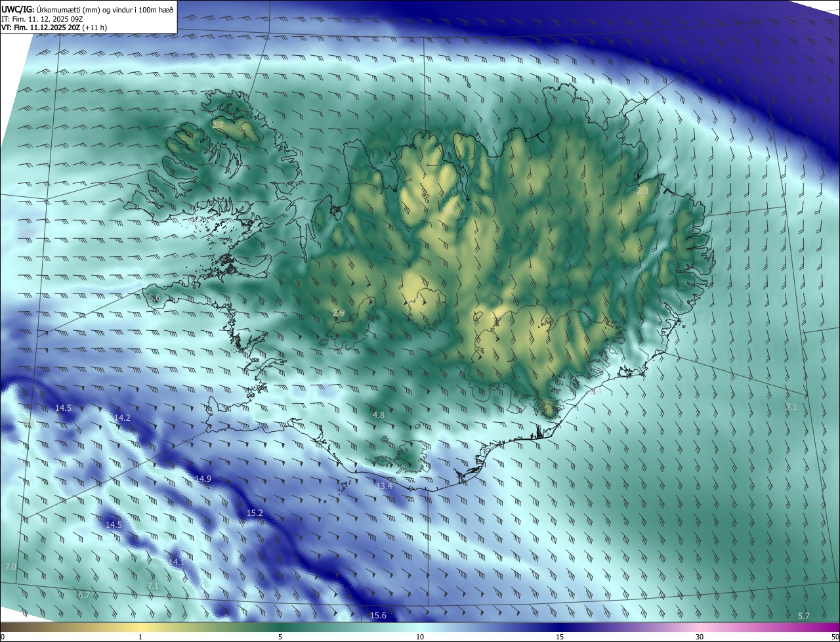Click the color bar at the 0 mark
Image resolution: width=840 pixels, height=642 pixels.
coord(3,628)
